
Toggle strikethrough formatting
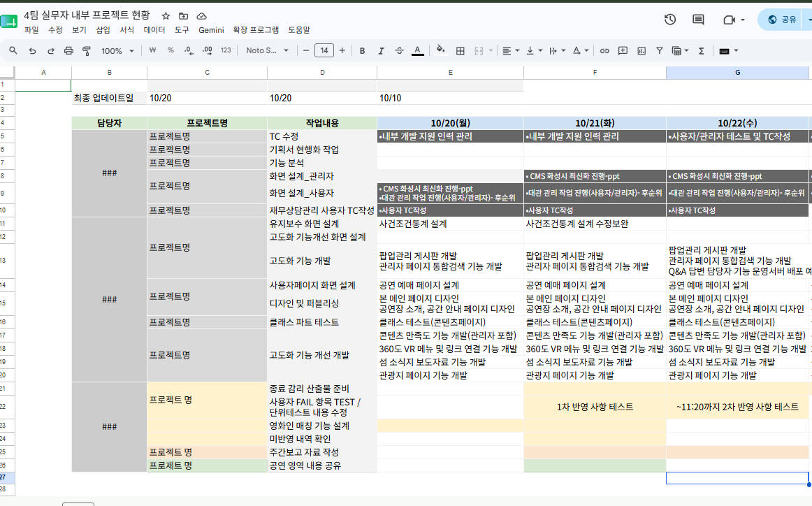(399, 51)
